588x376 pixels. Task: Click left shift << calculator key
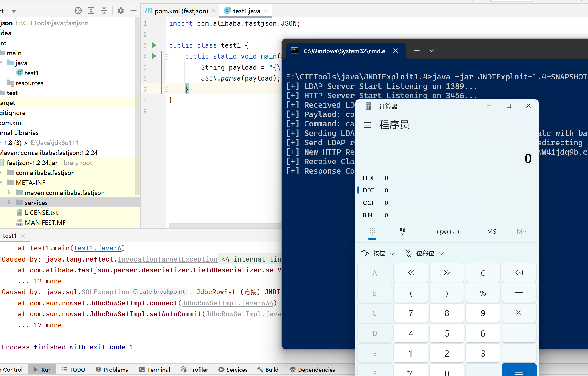click(x=411, y=273)
